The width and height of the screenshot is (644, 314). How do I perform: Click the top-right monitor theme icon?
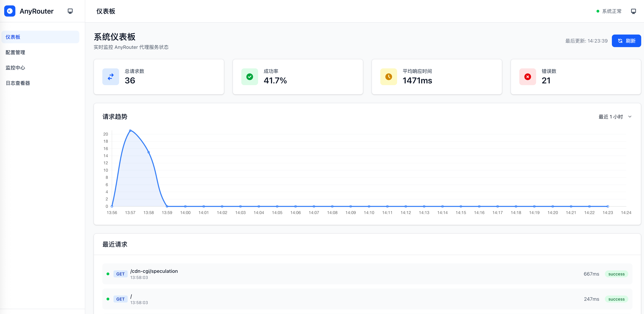[x=633, y=11]
